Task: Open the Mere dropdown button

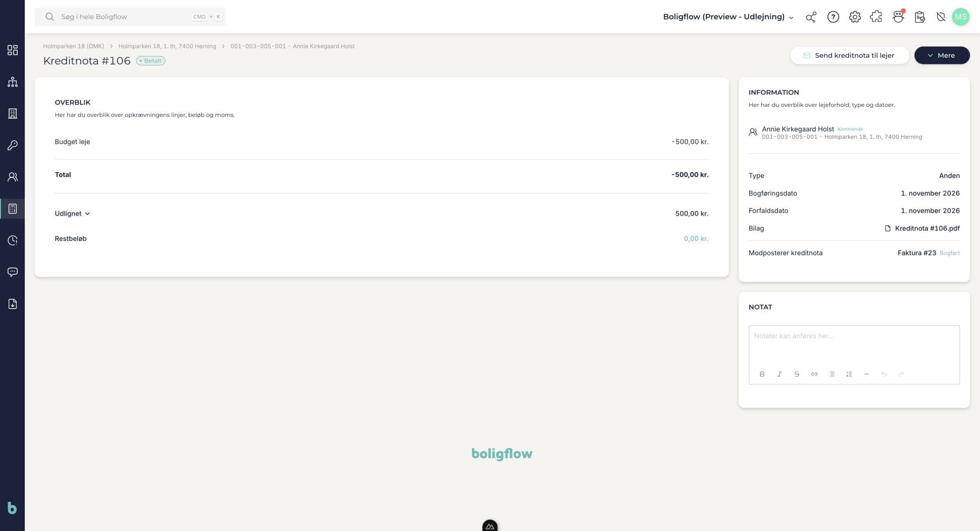Action: [942, 55]
